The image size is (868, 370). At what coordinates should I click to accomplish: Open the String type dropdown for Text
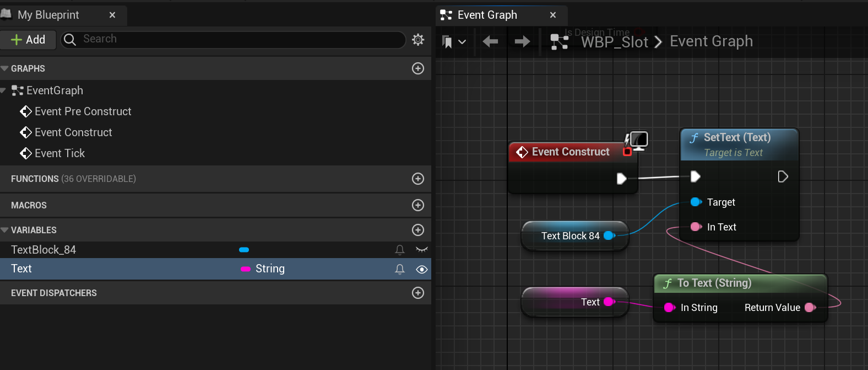[263, 269]
